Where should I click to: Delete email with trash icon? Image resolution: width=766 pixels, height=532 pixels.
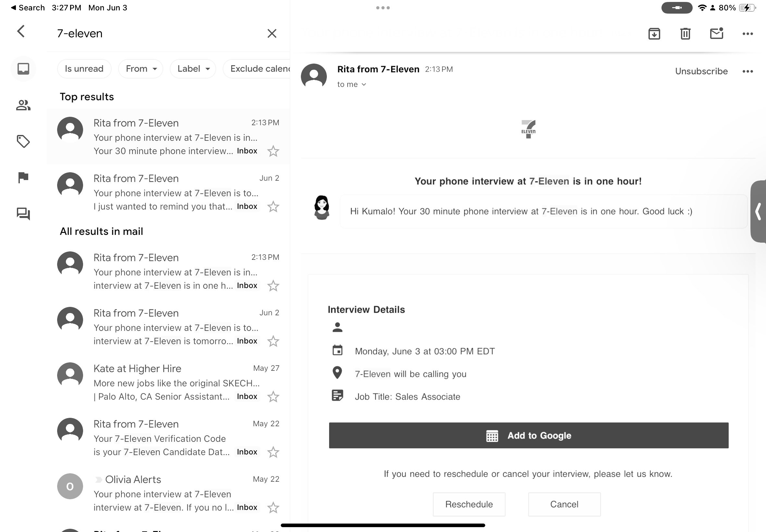(685, 34)
